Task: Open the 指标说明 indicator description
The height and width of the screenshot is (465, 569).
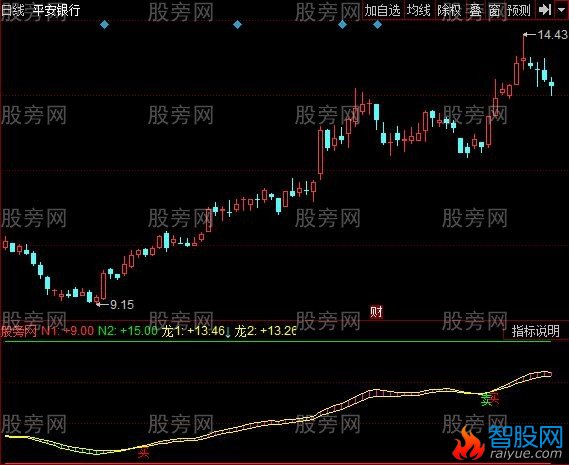Action: click(x=535, y=331)
